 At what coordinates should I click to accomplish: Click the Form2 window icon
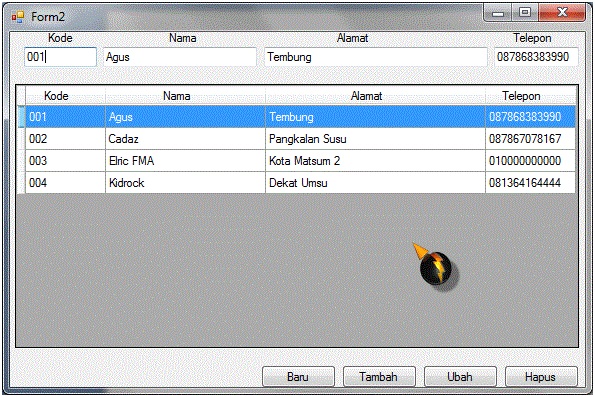[x=17, y=17]
